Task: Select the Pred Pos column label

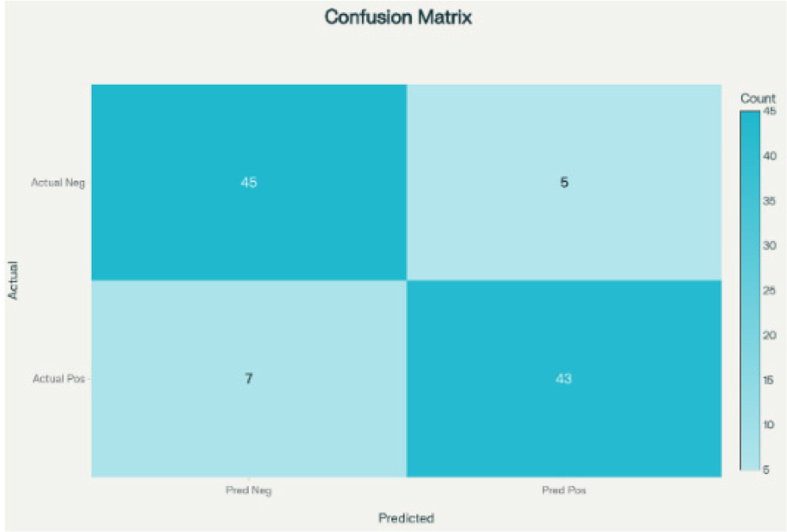Action: (564, 490)
